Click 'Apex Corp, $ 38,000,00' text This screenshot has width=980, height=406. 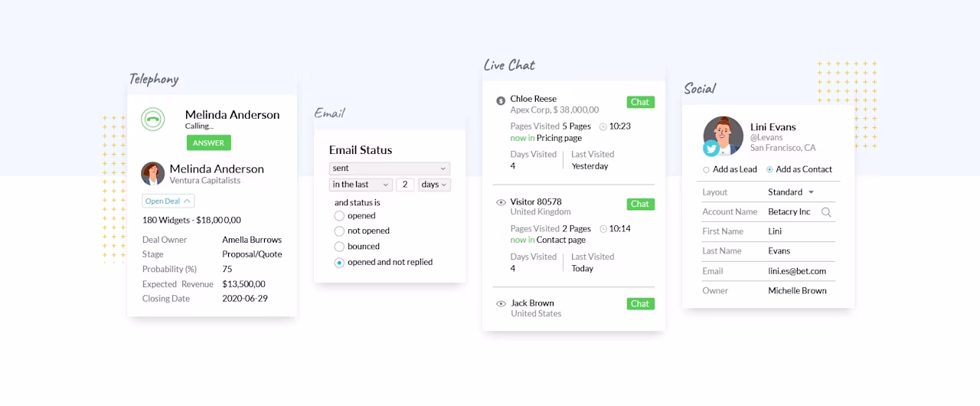[554, 110]
